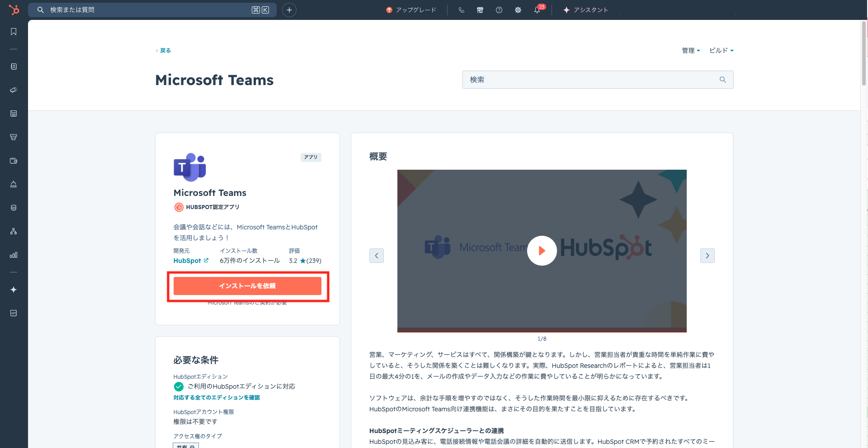Open the Breeze AI sparkle sidebar icon

[x=14, y=290]
